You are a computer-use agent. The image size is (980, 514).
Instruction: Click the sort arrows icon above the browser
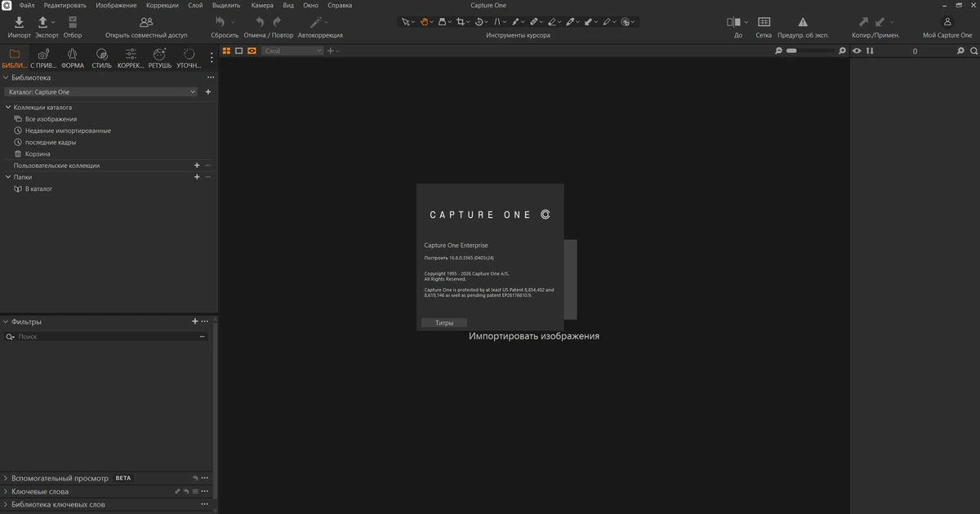(x=870, y=51)
